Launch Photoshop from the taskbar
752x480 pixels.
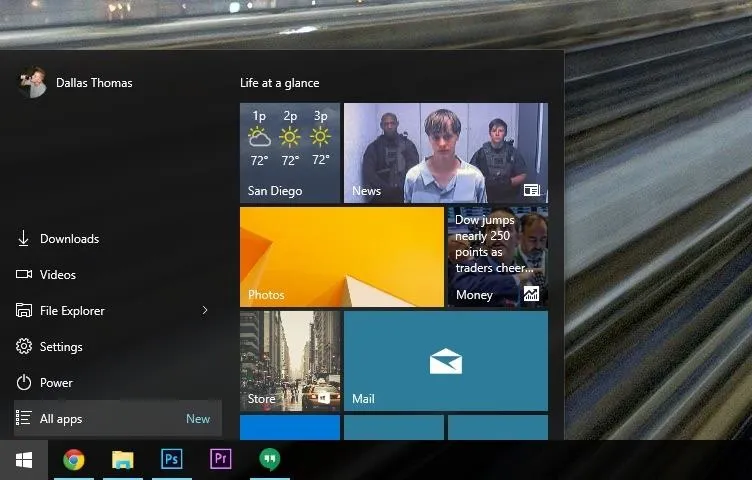pos(172,459)
